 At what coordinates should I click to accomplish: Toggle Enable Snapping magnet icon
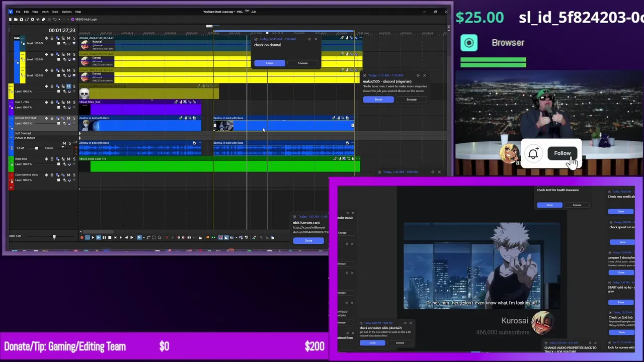(220, 237)
